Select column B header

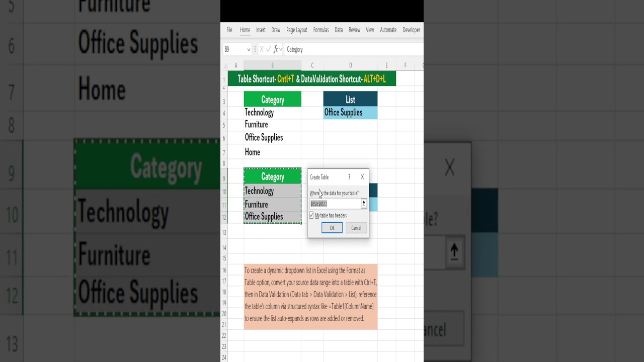(x=272, y=65)
